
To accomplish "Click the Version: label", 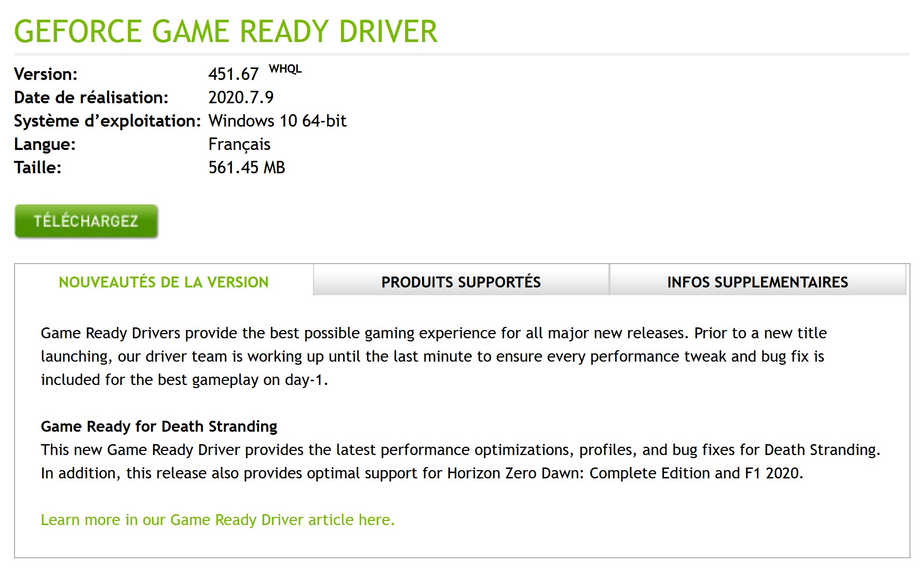I will pos(46,74).
